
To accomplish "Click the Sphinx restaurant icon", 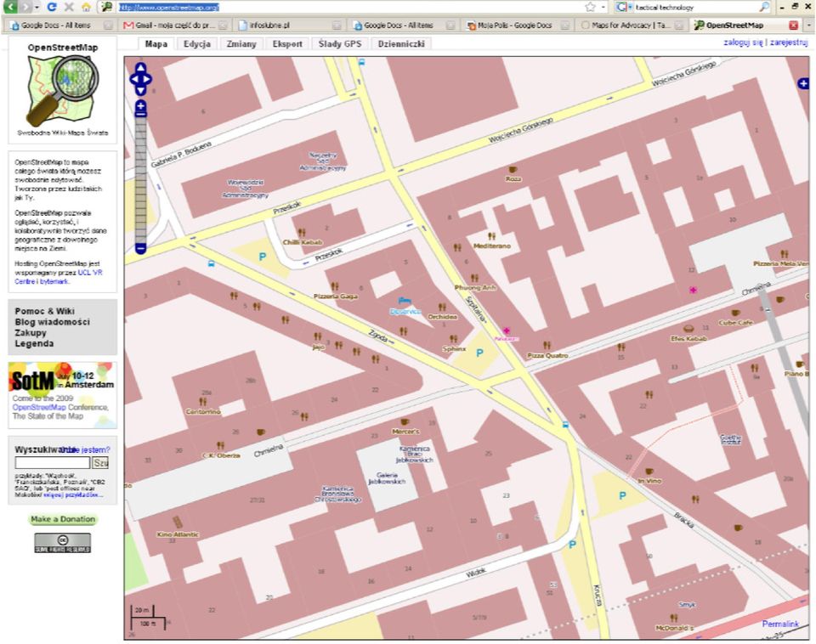I will 453,339.
